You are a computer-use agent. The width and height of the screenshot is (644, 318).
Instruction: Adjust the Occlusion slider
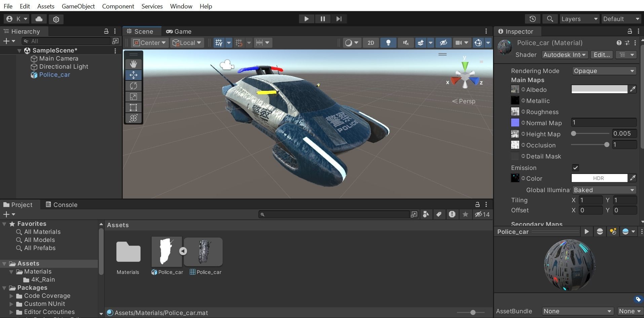click(x=590, y=145)
